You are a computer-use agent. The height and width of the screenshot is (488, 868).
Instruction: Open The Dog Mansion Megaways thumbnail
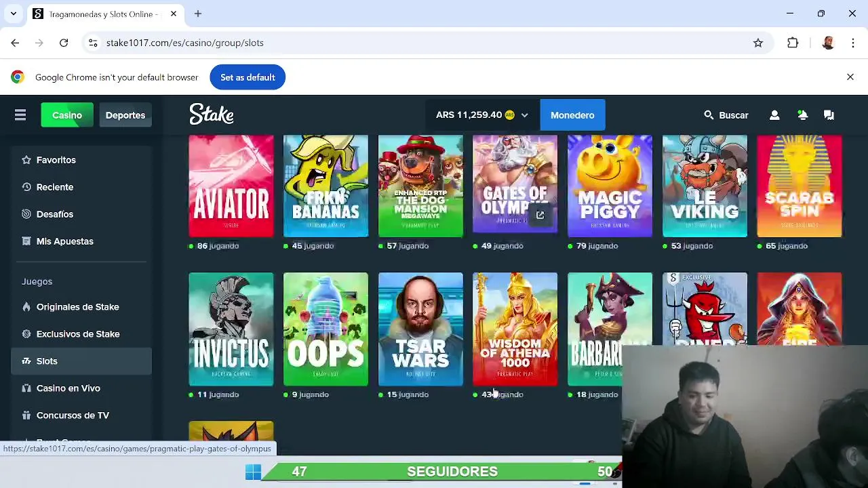(x=420, y=186)
